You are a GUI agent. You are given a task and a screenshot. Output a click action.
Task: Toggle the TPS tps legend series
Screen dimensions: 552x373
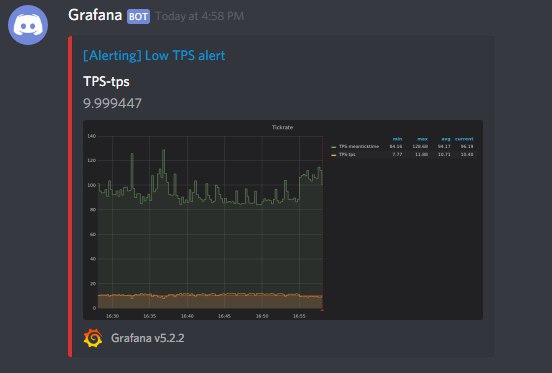[347, 154]
